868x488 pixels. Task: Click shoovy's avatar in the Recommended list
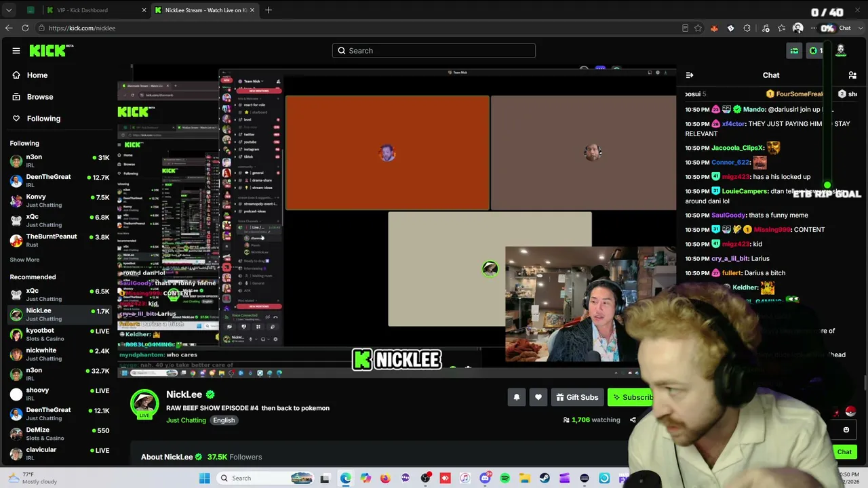point(16,394)
